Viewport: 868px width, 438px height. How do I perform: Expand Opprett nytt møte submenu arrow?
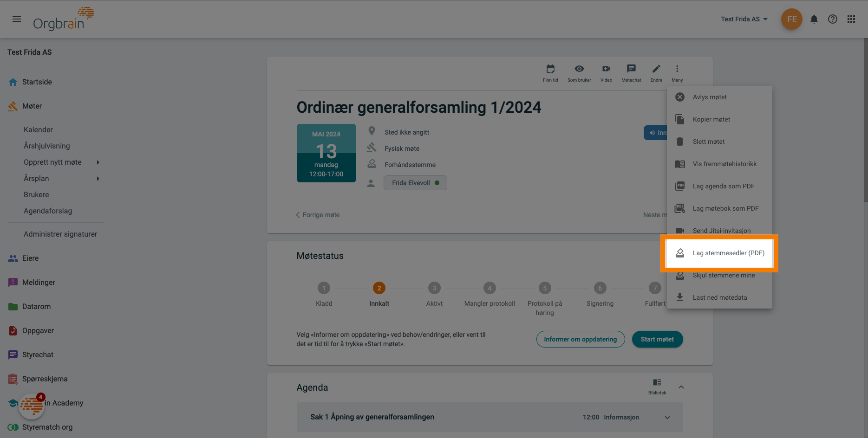tap(98, 162)
